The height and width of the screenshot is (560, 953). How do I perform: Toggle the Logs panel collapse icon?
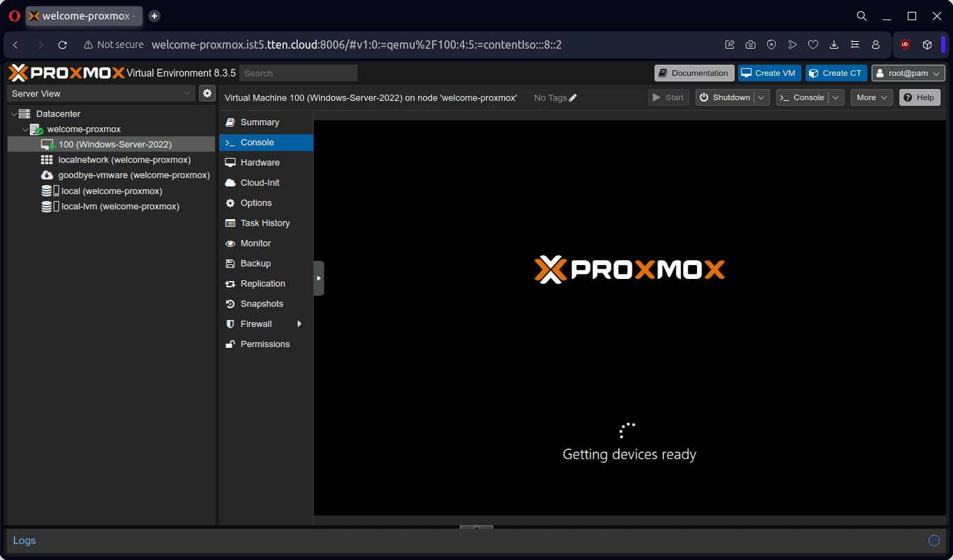point(934,541)
